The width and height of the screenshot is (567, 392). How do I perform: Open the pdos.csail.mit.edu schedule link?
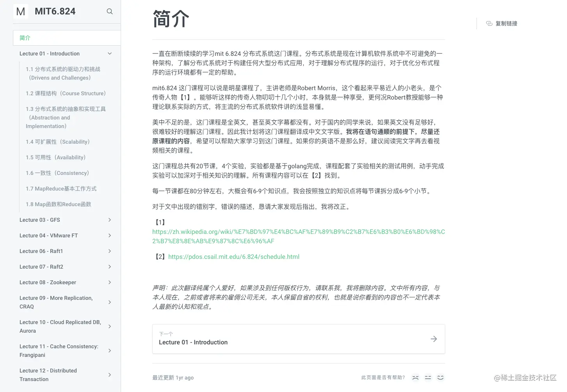[x=234, y=257]
